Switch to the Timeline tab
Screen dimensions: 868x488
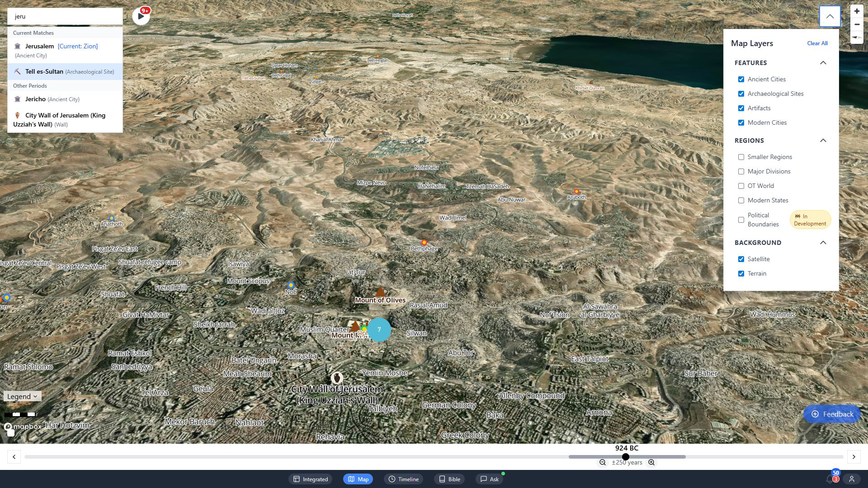[x=403, y=479]
